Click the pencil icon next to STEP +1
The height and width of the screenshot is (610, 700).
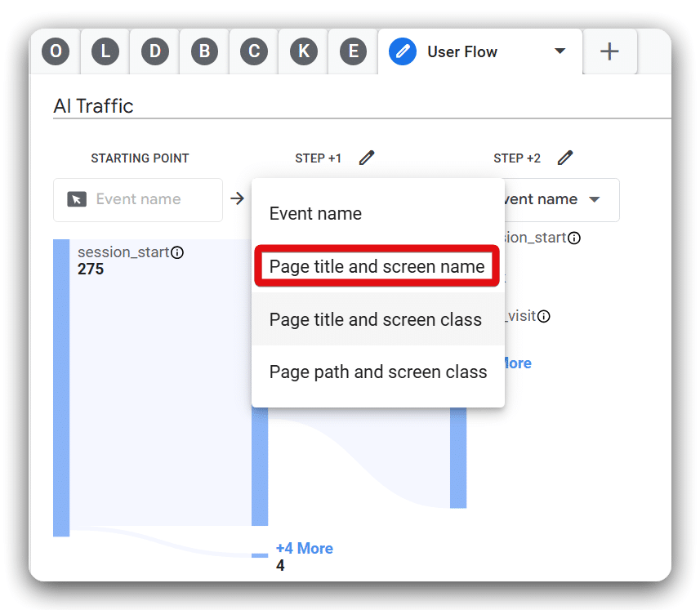(366, 157)
